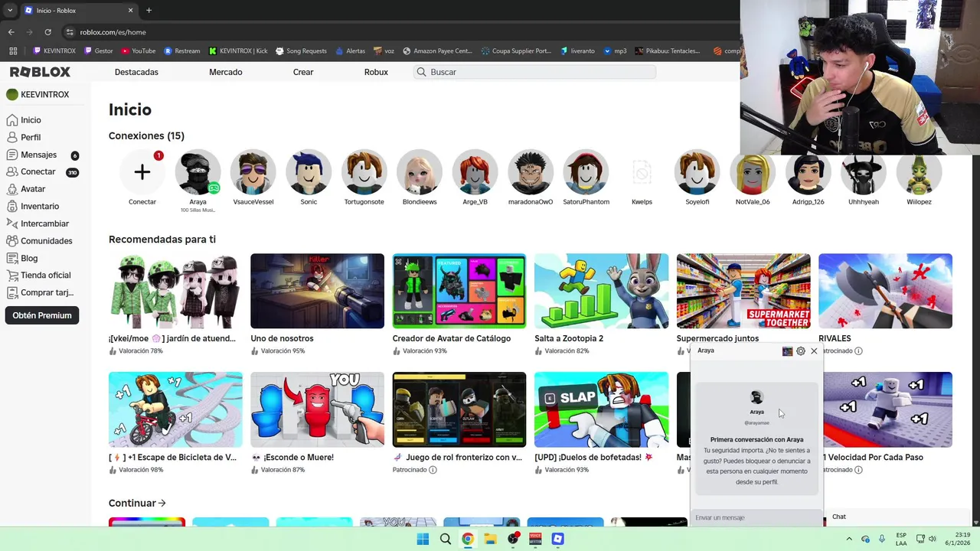Open Restream bookmark
Viewport: 980px width, 551px height.
point(182,51)
